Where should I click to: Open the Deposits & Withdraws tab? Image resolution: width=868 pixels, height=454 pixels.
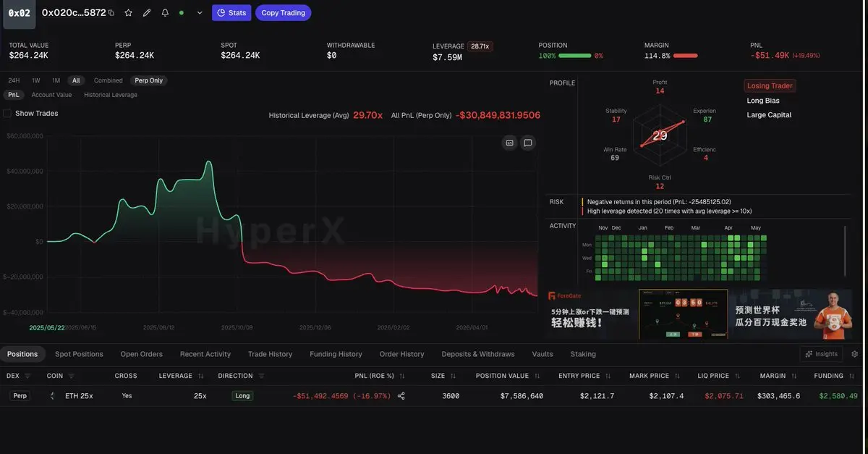(478, 354)
